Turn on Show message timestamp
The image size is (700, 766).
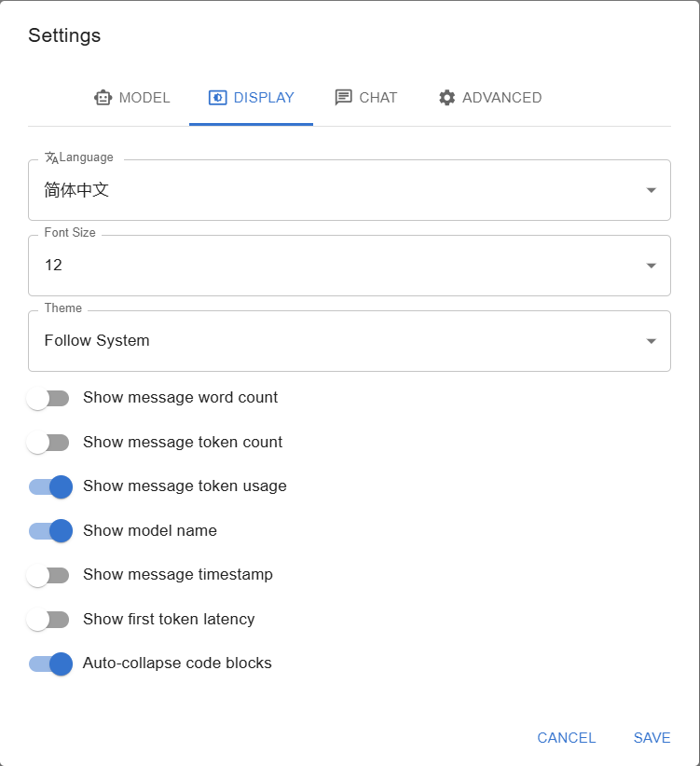(48, 575)
